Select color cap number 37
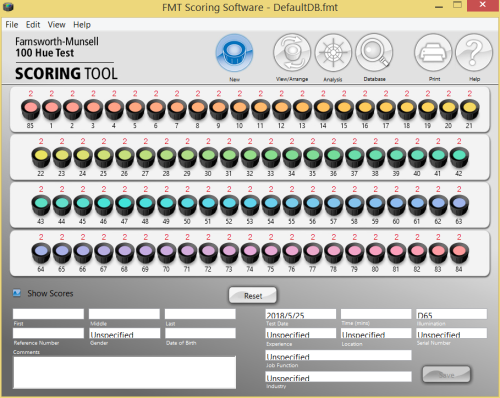The height and width of the screenshot is (398, 500). [355, 157]
